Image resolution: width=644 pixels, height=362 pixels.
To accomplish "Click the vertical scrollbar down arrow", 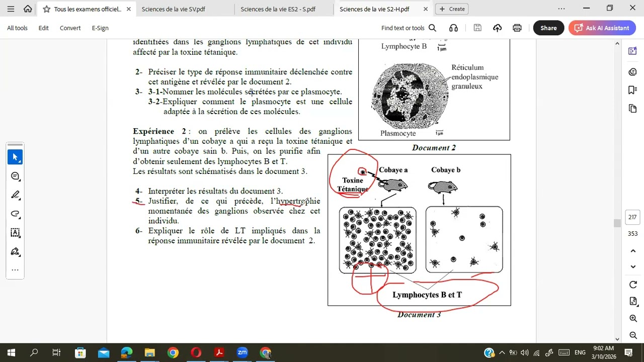I will (617, 339).
